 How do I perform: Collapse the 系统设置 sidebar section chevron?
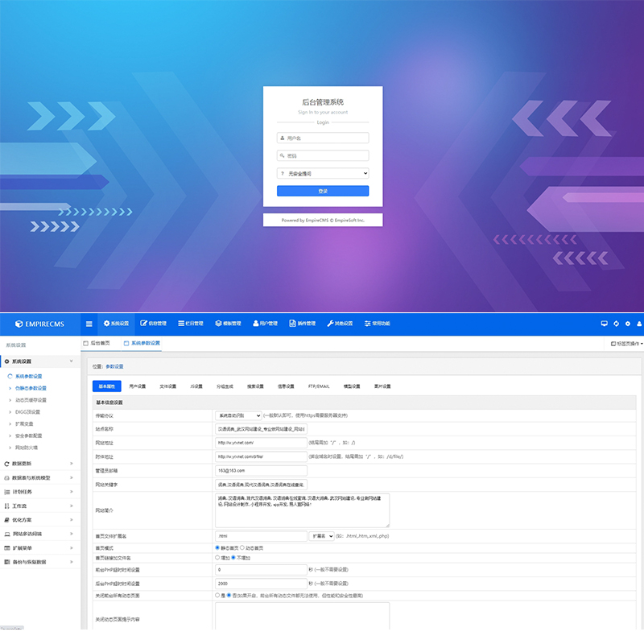point(71,361)
